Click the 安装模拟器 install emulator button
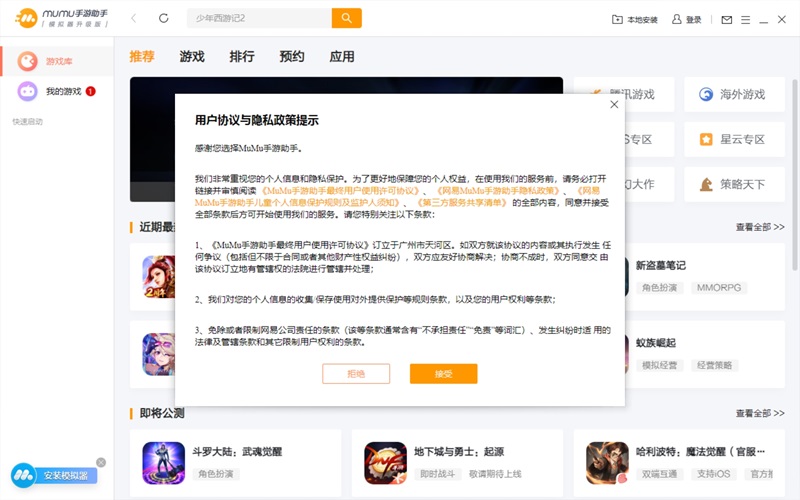 coord(54,476)
